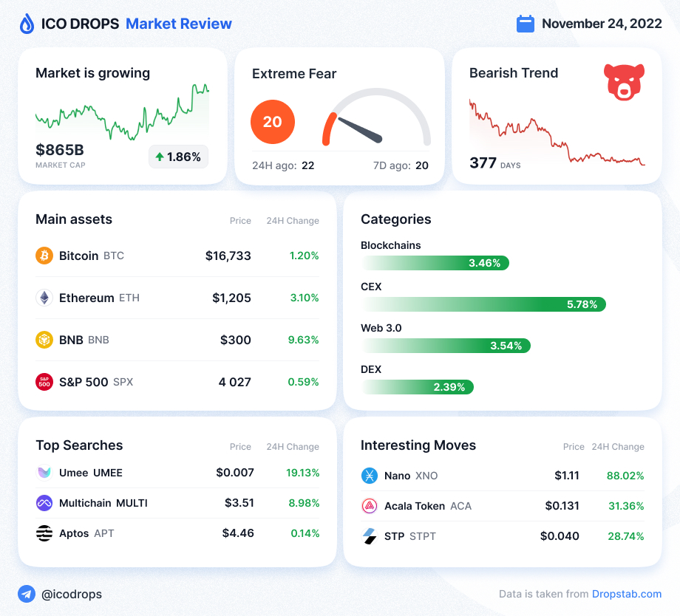Viewport: 680px width, 616px height.
Task: Click the Interesting Moves heading
Action: click(x=418, y=445)
